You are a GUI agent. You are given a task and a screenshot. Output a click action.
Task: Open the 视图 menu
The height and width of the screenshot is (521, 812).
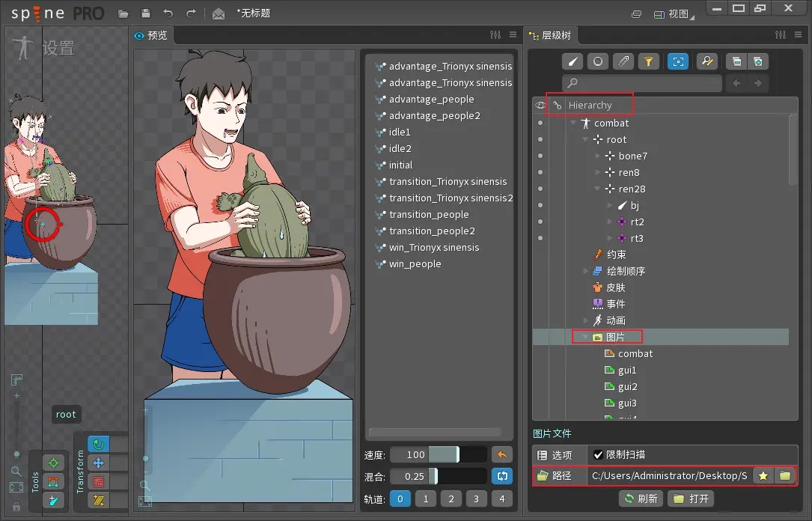[x=674, y=14]
